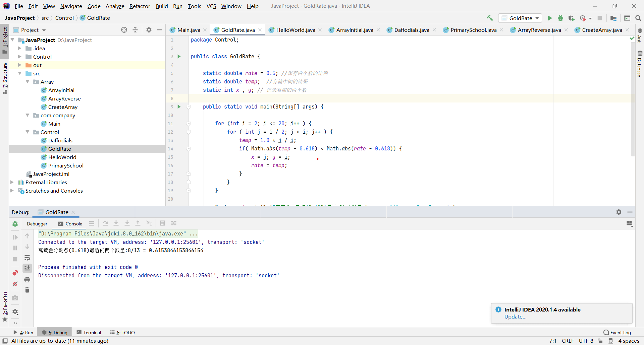The image size is (644, 345).
Task: Close the GoldRate.java editor tab
Action: [260, 30]
